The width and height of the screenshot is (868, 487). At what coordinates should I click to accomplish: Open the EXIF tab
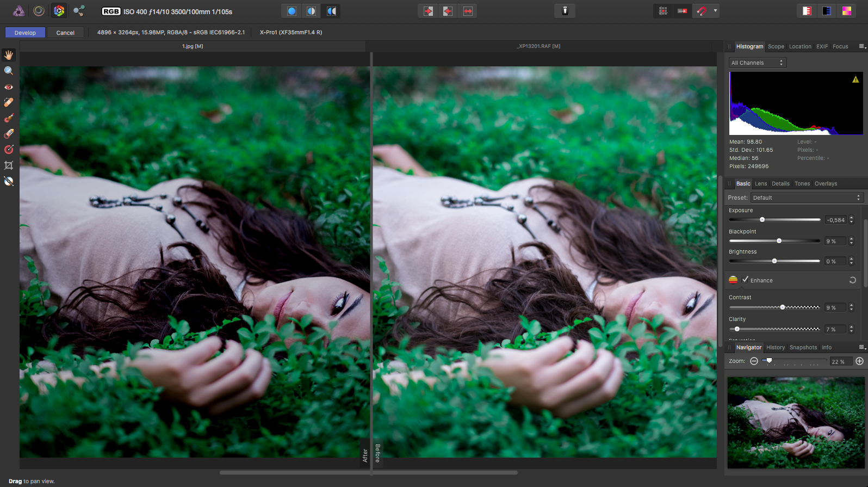(x=822, y=46)
